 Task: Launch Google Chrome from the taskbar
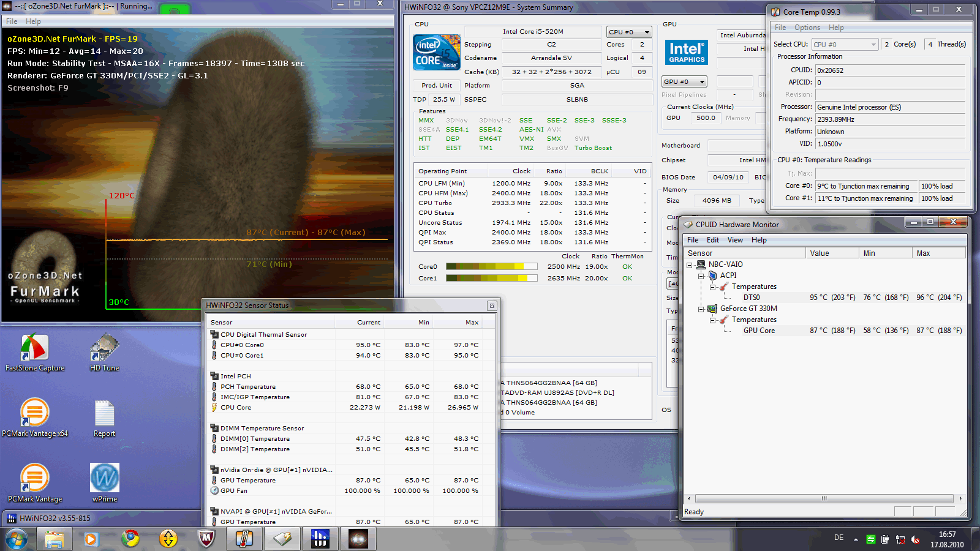point(130,539)
